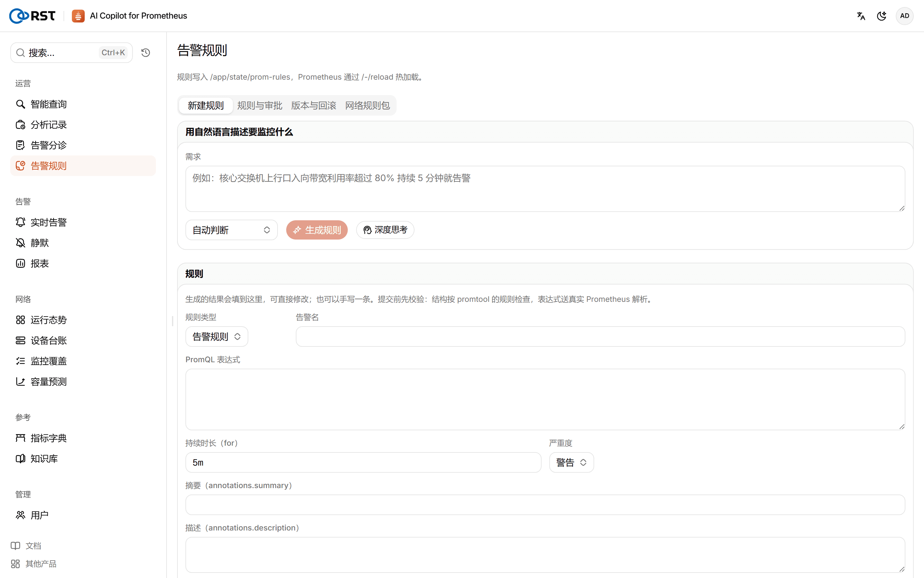This screenshot has height=578, width=924.
Task: Click the annotations.description textarea
Action: 545,555
